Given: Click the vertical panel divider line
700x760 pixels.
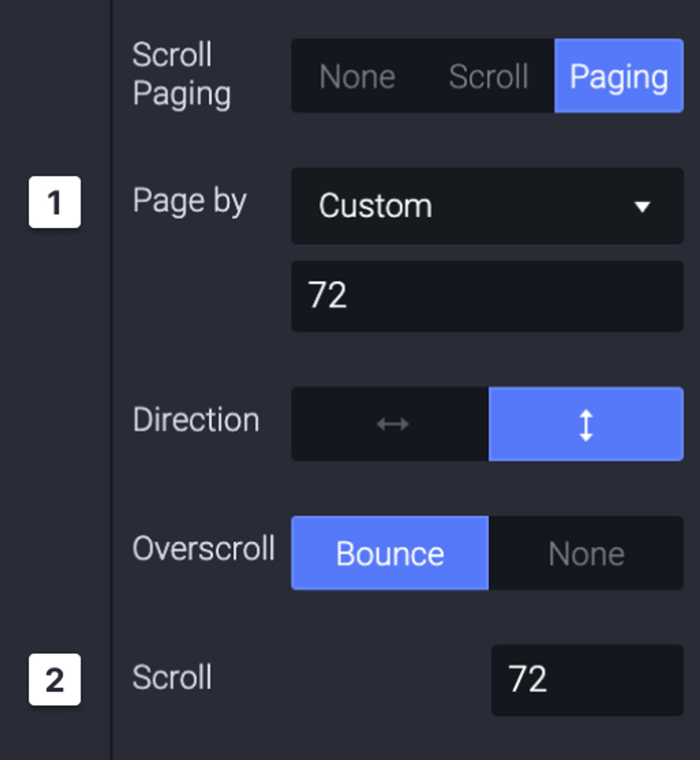Looking at the screenshot, I should pos(111,380).
